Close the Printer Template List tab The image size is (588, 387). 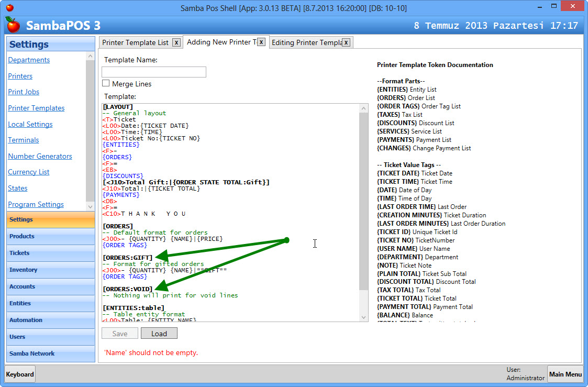[176, 42]
